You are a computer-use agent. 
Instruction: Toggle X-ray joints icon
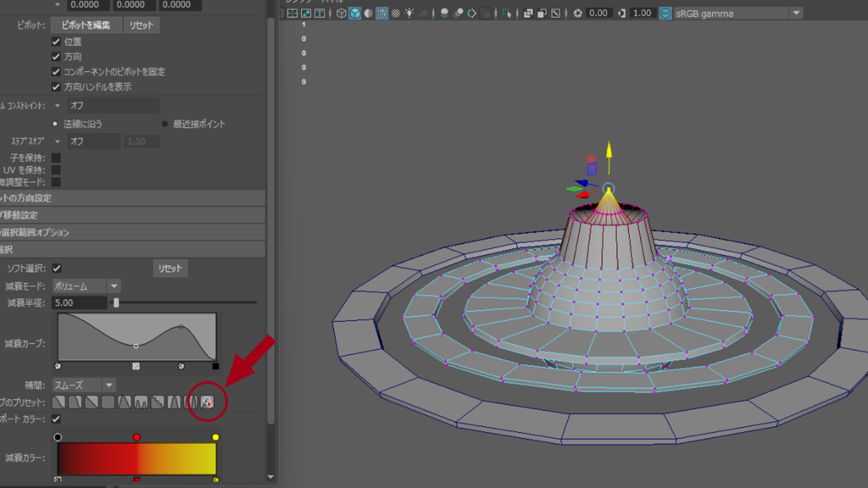point(556,14)
